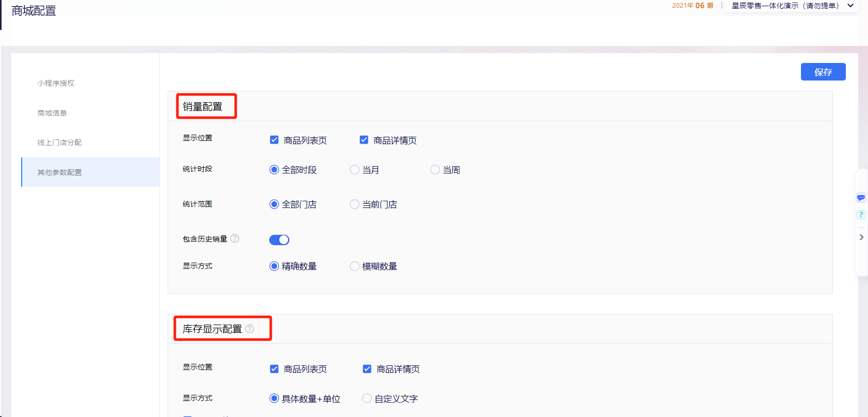Open the chat message icon on right edge
868x417 pixels.
[861, 198]
